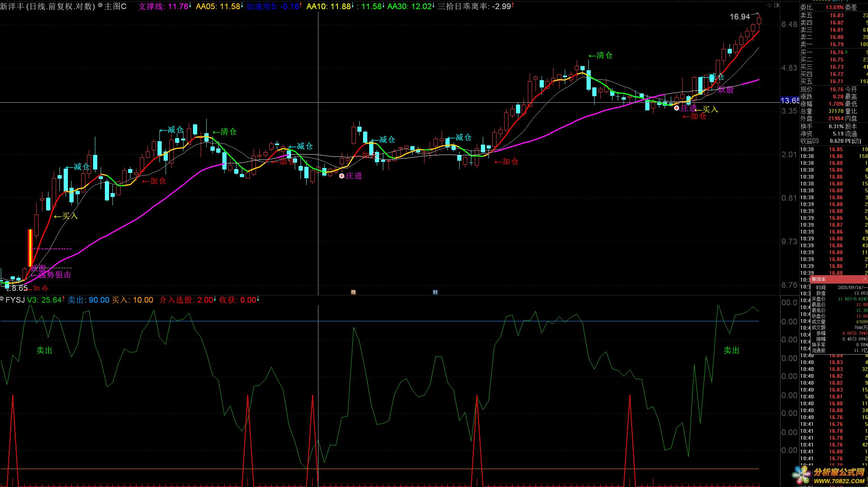Select the 支撑线 indicator value 11.76
The image size is (868, 487).
[x=164, y=6]
